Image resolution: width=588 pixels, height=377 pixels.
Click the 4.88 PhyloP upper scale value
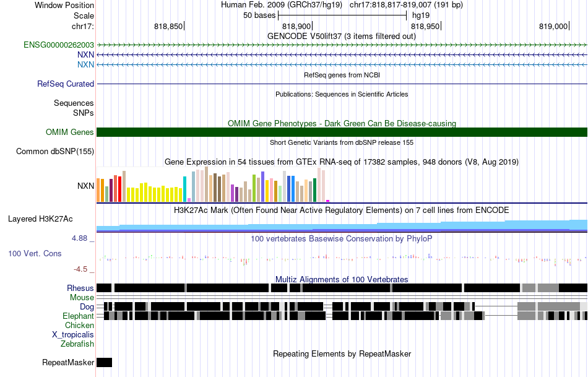pyautogui.click(x=79, y=238)
